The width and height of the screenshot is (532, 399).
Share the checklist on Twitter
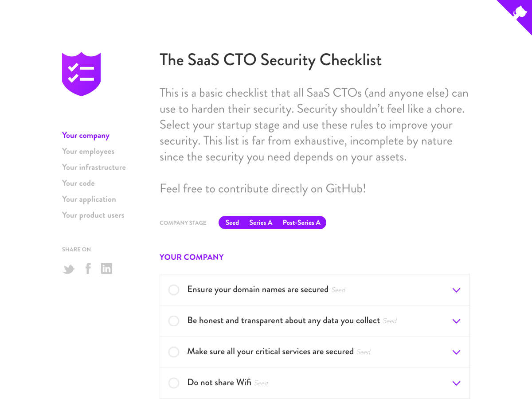coord(68,268)
